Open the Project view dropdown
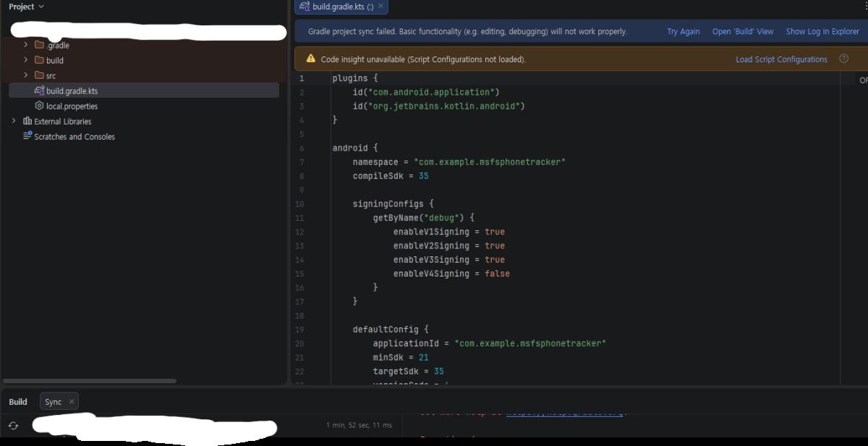 pyautogui.click(x=27, y=7)
